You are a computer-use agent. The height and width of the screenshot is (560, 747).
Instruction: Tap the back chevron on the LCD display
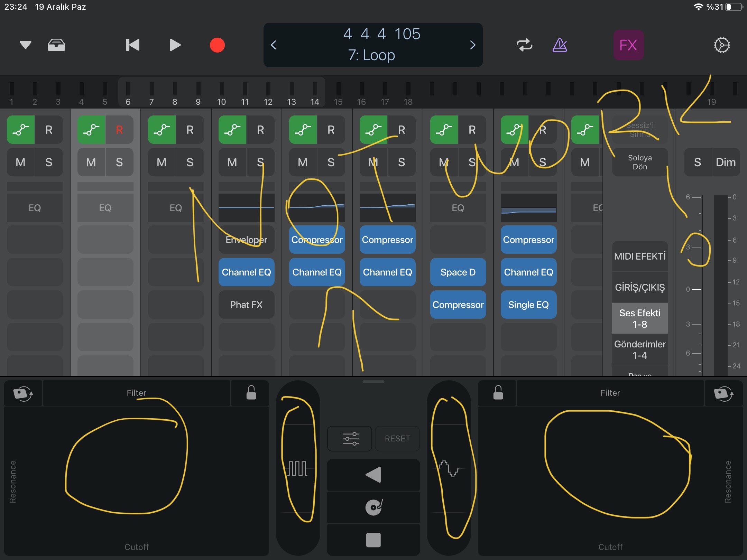point(274,45)
